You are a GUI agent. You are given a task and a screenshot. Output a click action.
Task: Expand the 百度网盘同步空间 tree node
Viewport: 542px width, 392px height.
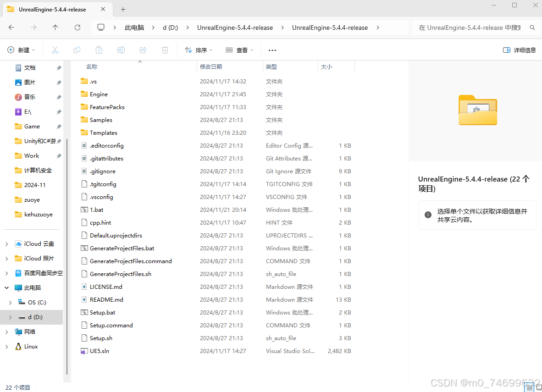pos(6,273)
